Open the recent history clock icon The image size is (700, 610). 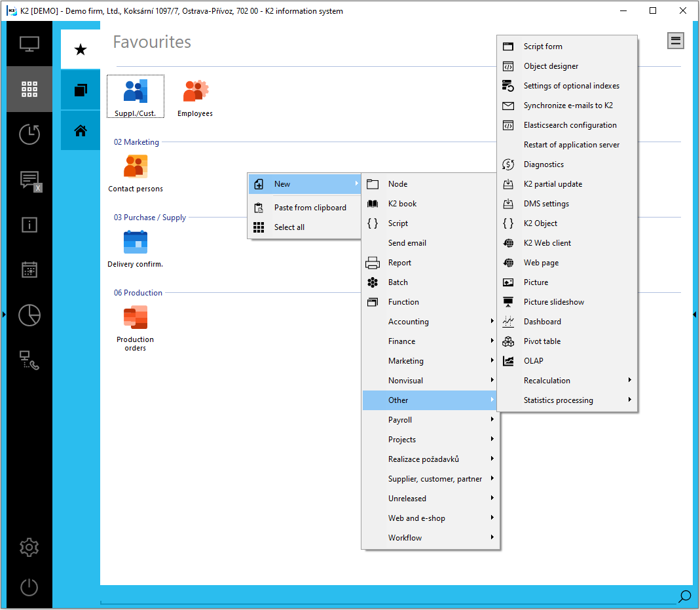click(29, 134)
